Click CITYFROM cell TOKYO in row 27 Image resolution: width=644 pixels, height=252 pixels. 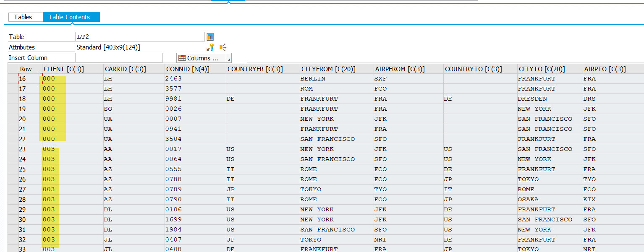pyautogui.click(x=336, y=189)
